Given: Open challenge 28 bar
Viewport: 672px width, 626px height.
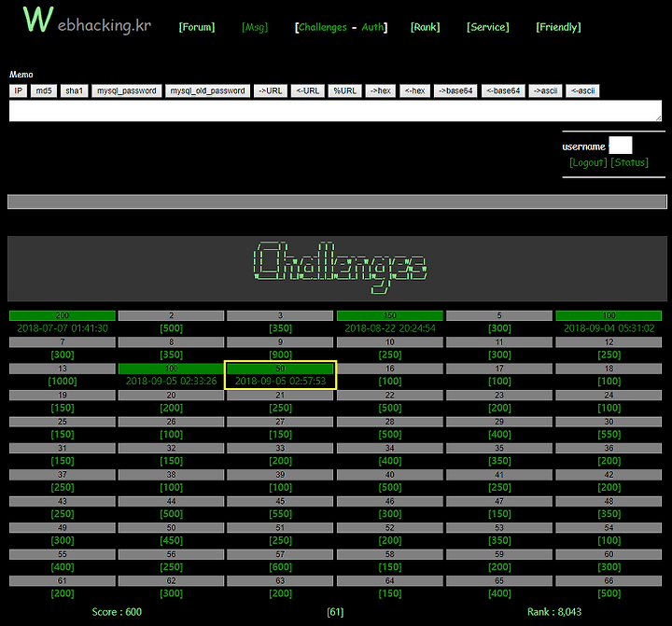Looking at the screenshot, I should (390, 422).
